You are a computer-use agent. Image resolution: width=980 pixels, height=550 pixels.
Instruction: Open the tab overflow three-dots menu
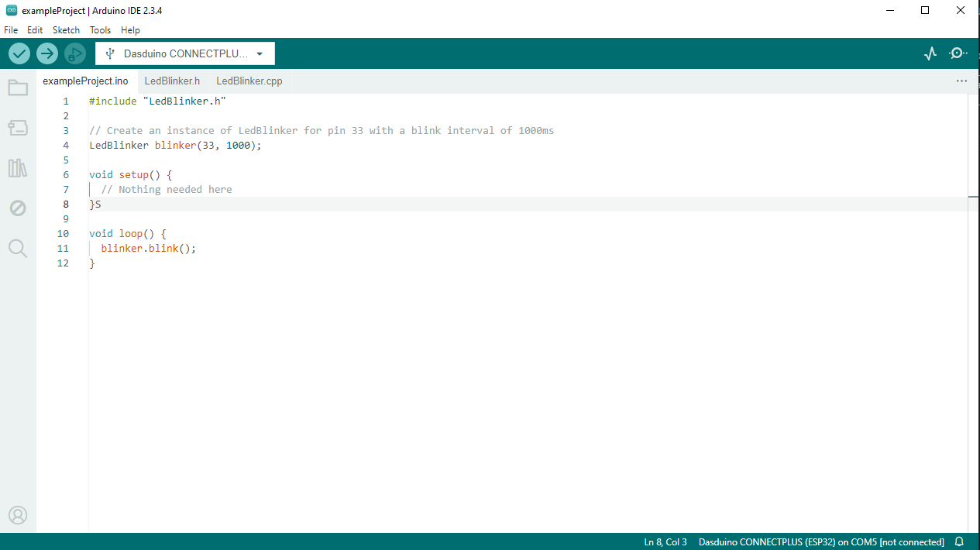961,81
